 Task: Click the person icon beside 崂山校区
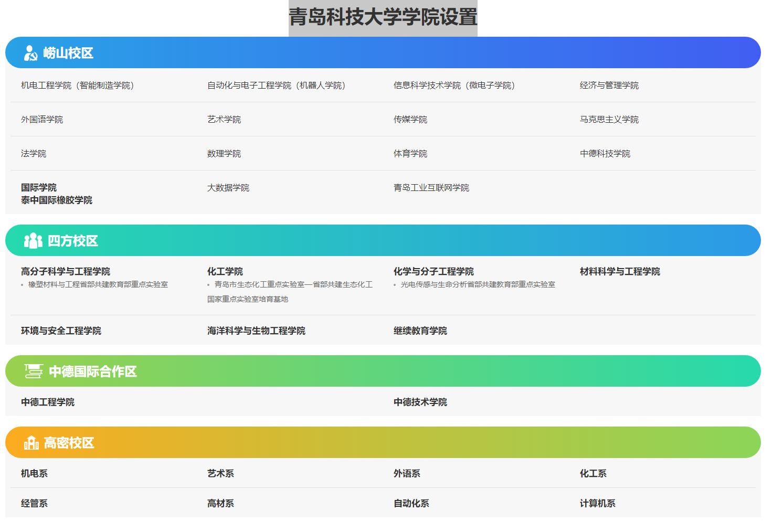(x=30, y=53)
